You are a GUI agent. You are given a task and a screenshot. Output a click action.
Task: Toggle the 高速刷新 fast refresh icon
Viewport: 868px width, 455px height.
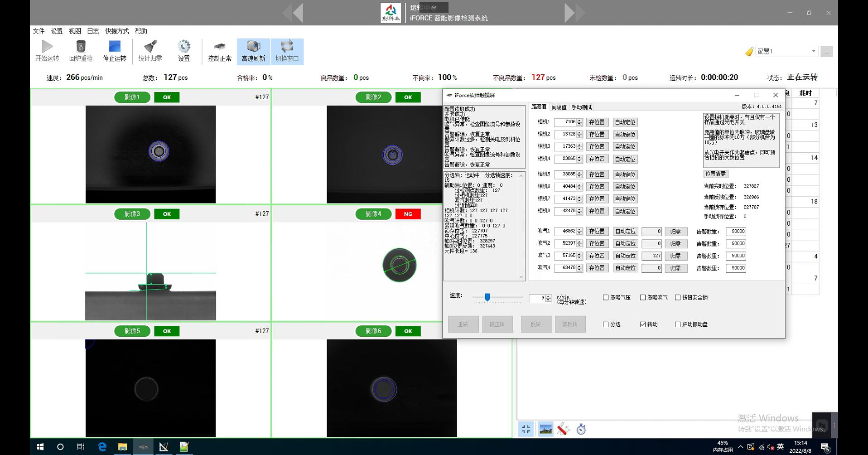click(x=253, y=47)
